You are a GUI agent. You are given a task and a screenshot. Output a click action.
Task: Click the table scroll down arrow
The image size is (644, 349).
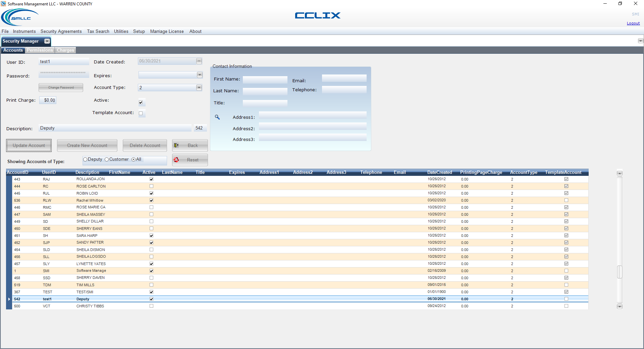pyautogui.click(x=620, y=306)
